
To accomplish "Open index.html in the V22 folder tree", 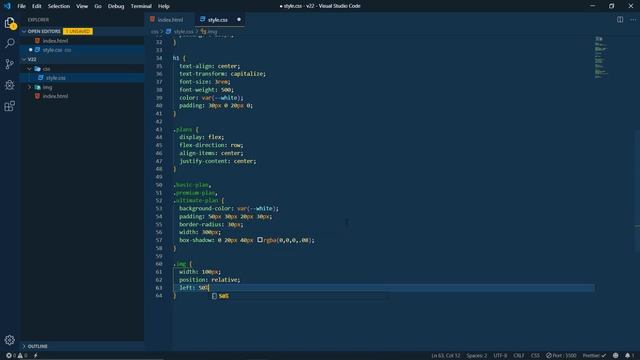I will point(82,96).
